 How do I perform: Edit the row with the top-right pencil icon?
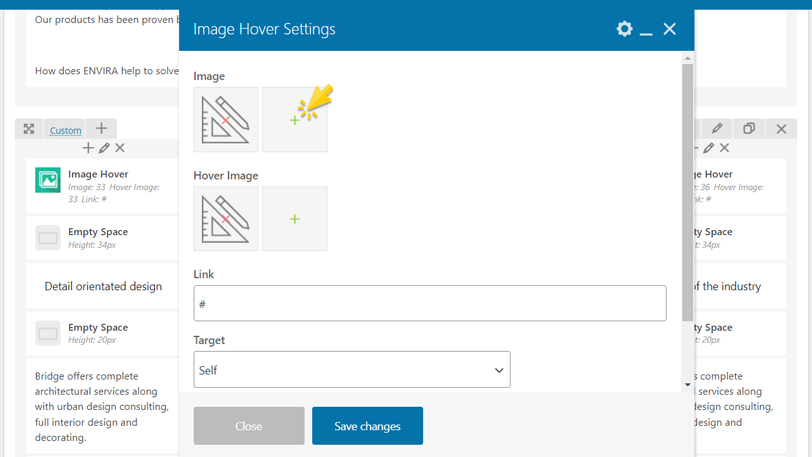717,129
